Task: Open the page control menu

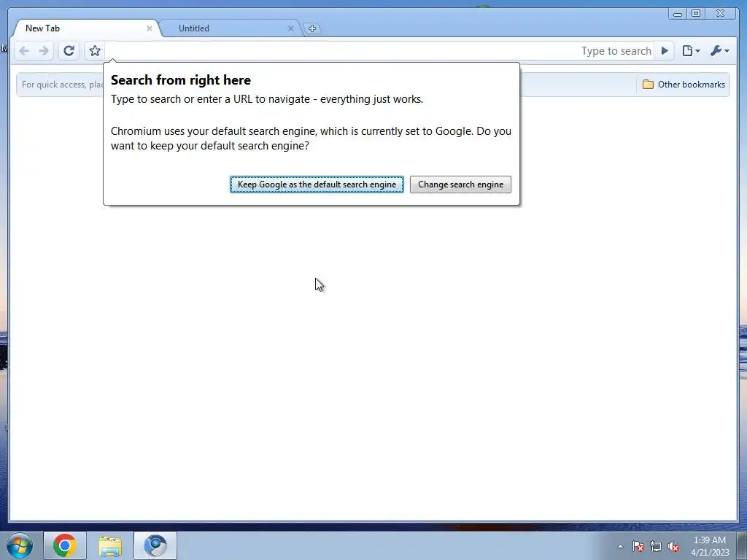Action: click(692, 51)
